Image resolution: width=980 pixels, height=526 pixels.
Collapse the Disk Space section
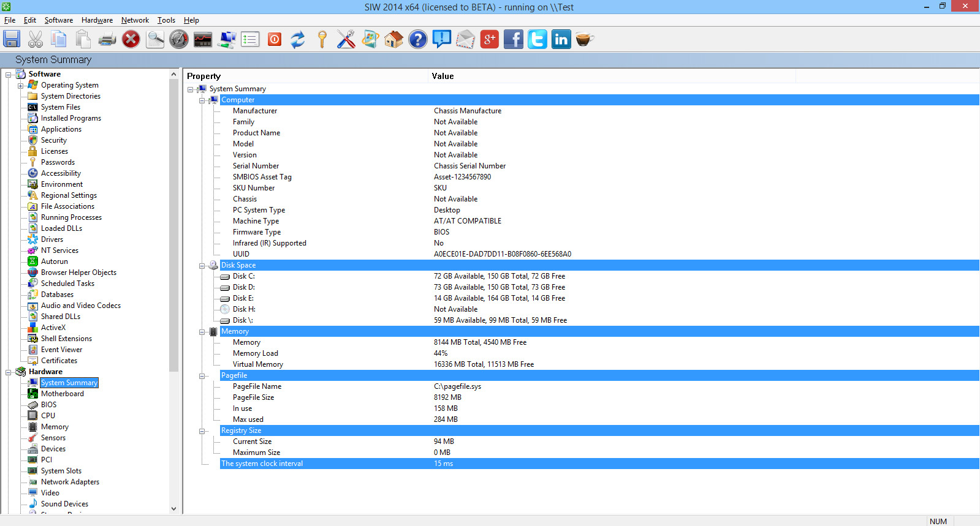202,266
